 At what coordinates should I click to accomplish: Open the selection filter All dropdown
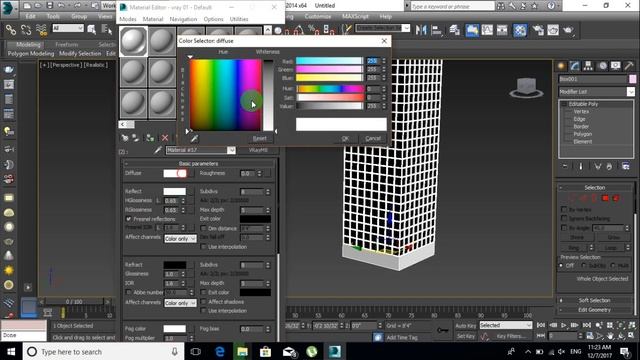[x=68, y=28]
